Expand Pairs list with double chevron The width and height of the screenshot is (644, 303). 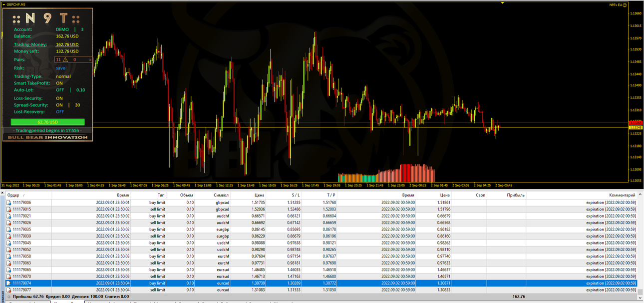90,59
